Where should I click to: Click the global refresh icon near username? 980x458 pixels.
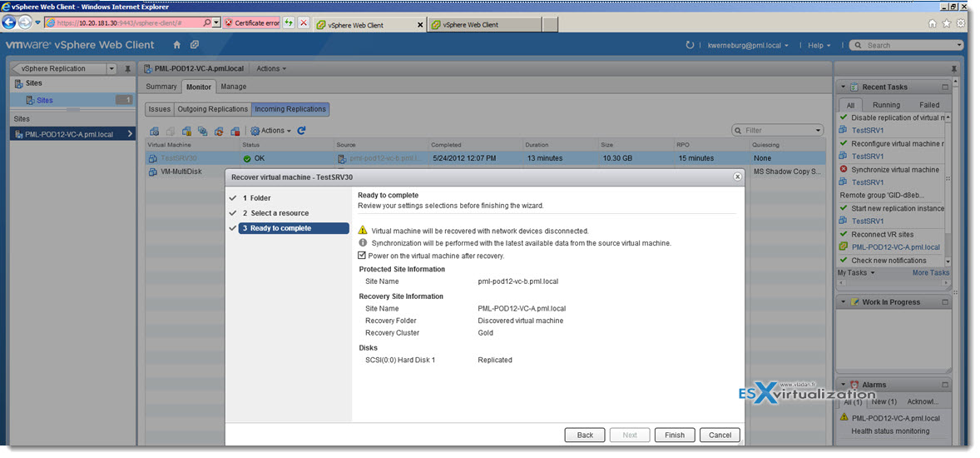[690, 45]
